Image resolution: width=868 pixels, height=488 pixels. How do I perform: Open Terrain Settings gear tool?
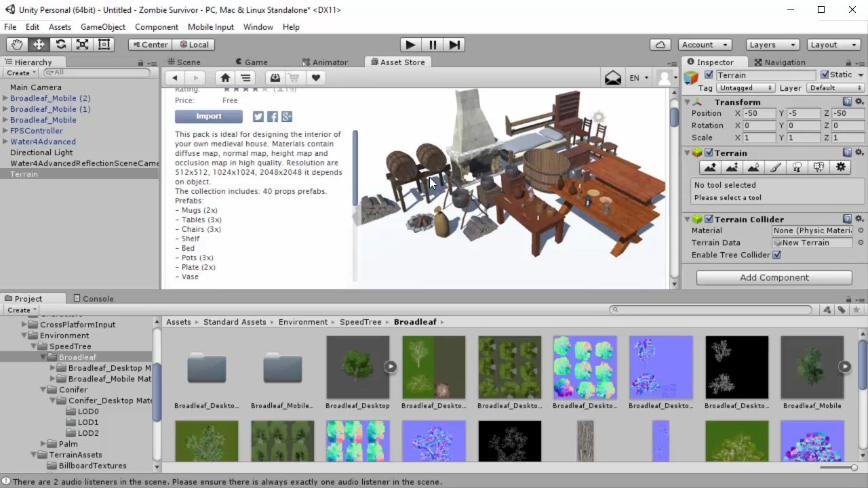[841, 167]
